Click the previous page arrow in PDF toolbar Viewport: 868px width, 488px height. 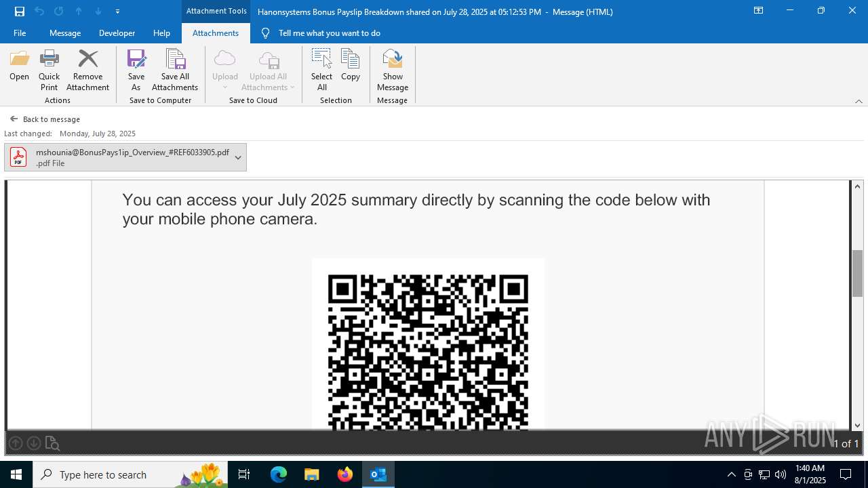pos(16,443)
